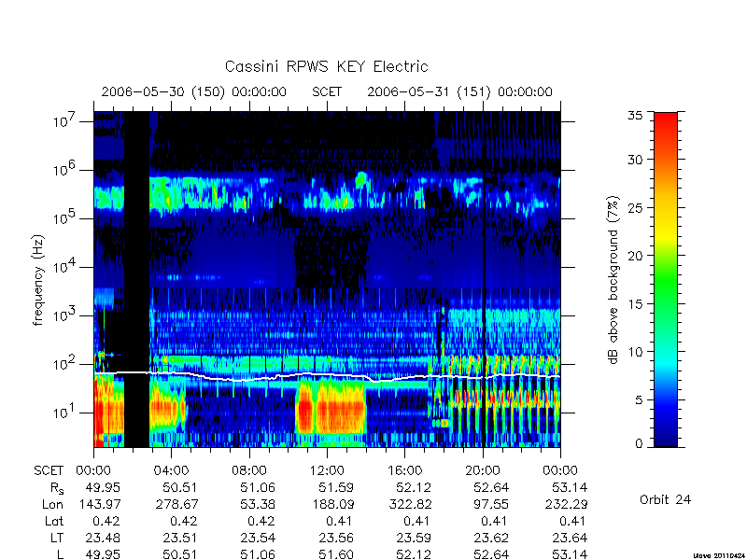This screenshot has height=560, width=747.
Task: Click the plot title 'Cassini RPWS KEY Electric'
Action: 326,66
